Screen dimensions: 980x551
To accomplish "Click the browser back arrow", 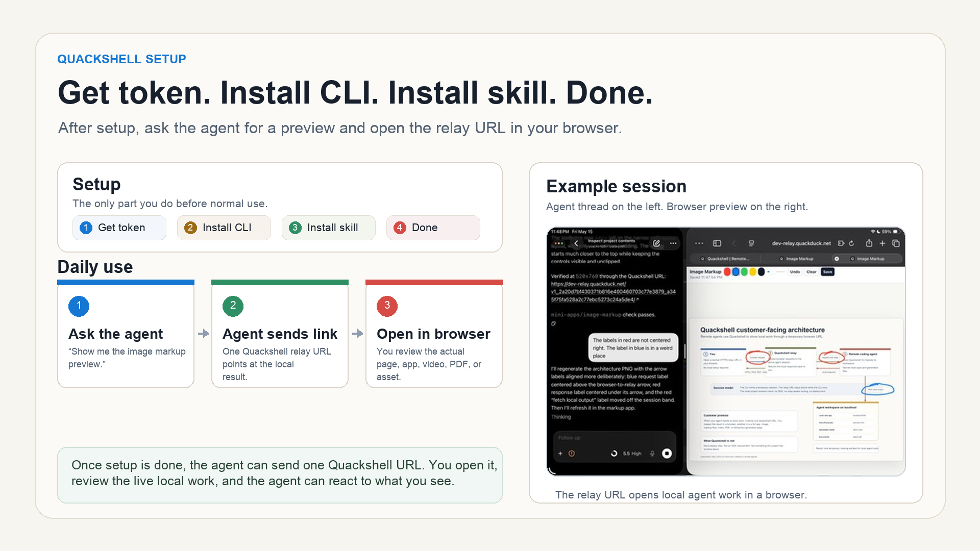I will pos(734,243).
